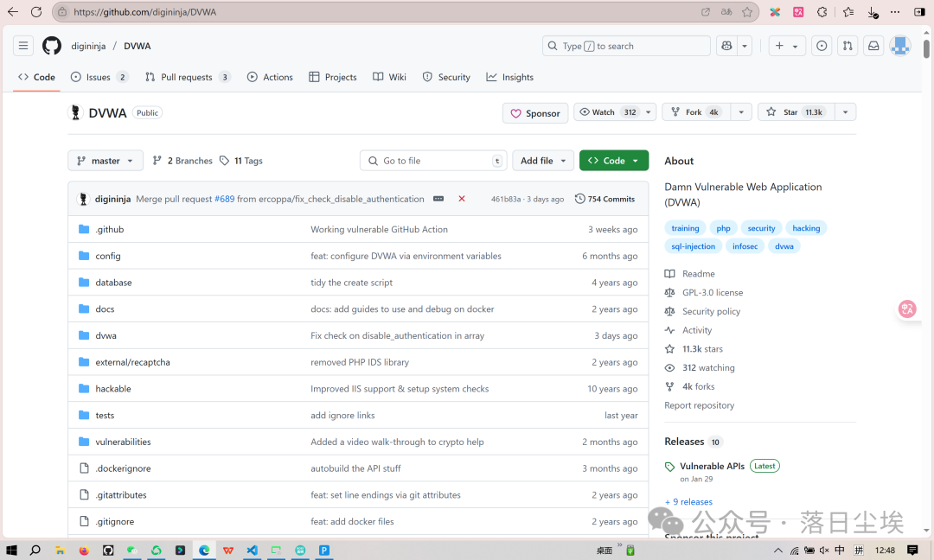This screenshot has height=560, width=934.
Task: Switch to the Issues tab
Action: pos(99,77)
